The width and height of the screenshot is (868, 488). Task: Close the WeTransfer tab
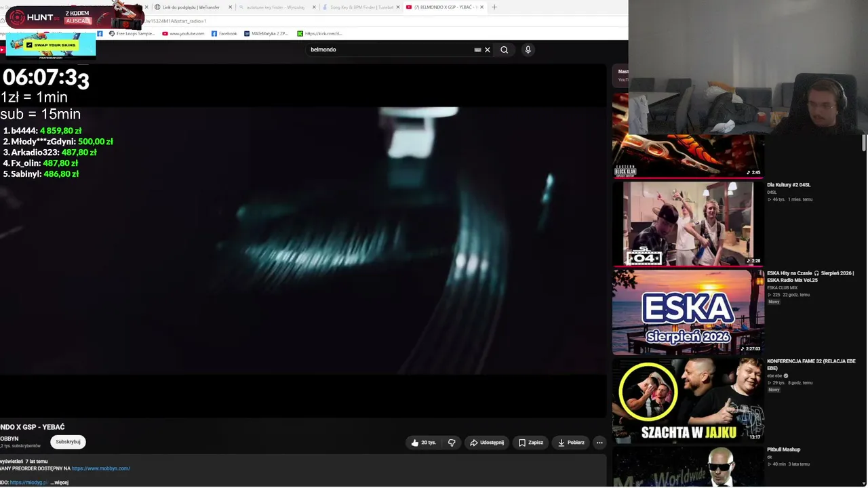[231, 7]
